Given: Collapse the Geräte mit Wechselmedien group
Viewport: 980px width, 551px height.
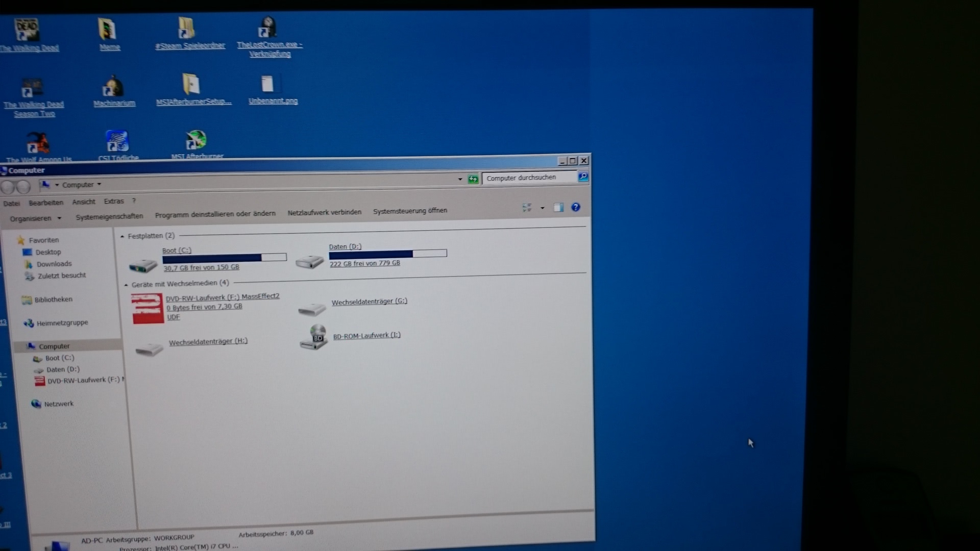Looking at the screenshot, I should tap(126, 285).
